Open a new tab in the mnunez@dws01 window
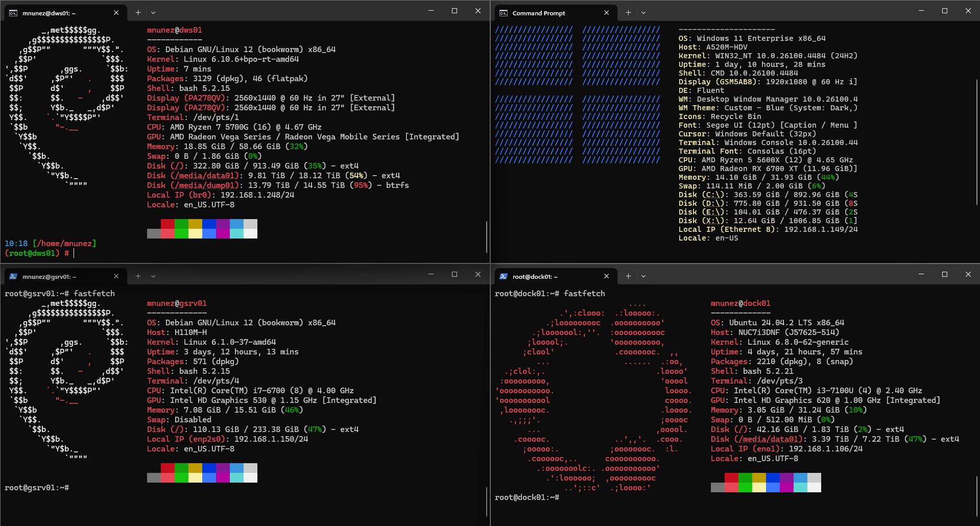This screenshot has width=980, height=526. click(138, 13)
